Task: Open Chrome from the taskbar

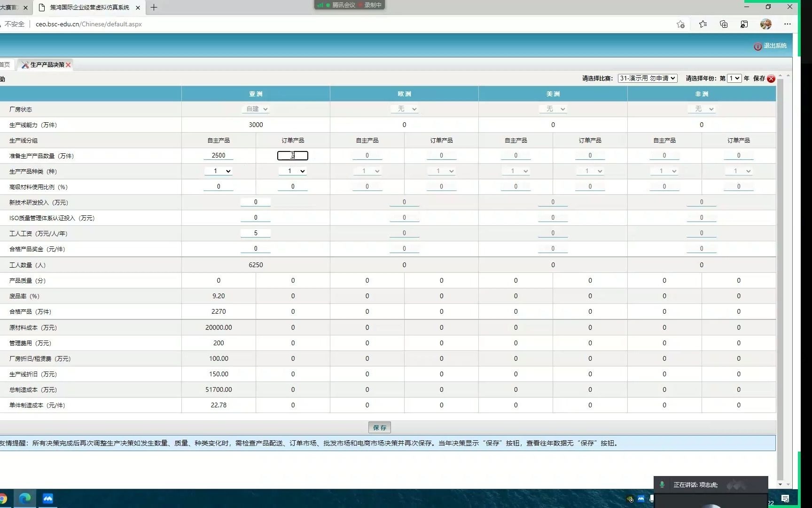Action: (x=3, y=499)
